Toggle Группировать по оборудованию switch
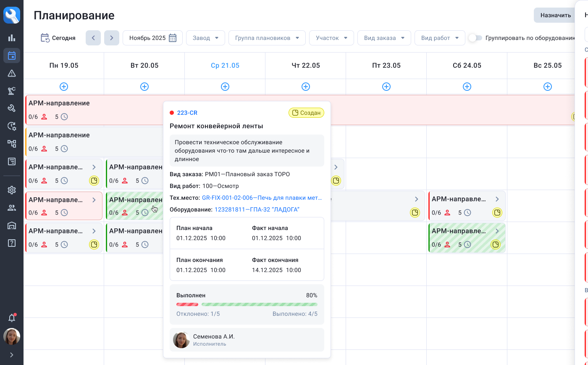 (x=475, y=38)
